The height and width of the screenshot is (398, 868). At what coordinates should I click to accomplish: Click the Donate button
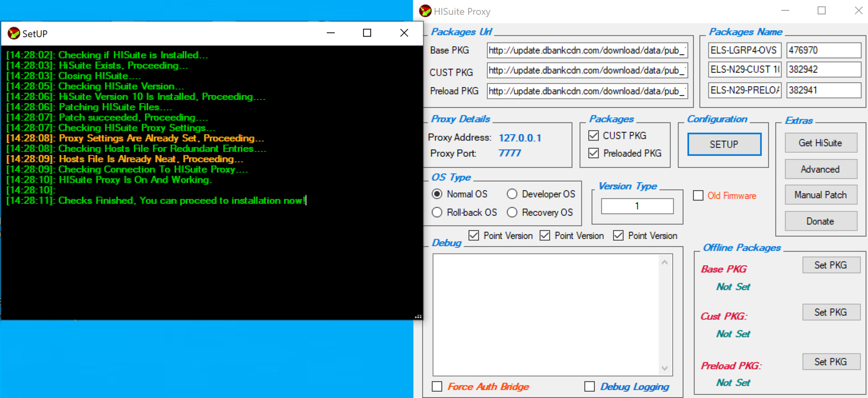click(820, 221)
